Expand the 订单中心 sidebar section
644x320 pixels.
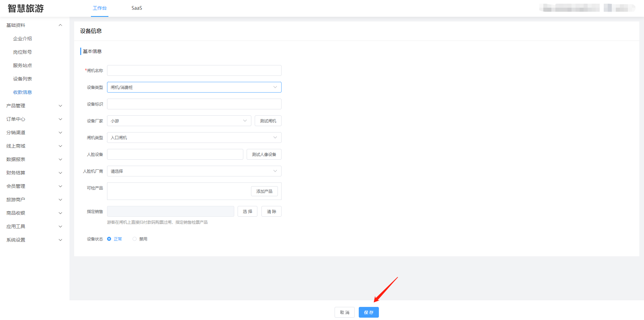pyautogui.click(x=34, y=119)
